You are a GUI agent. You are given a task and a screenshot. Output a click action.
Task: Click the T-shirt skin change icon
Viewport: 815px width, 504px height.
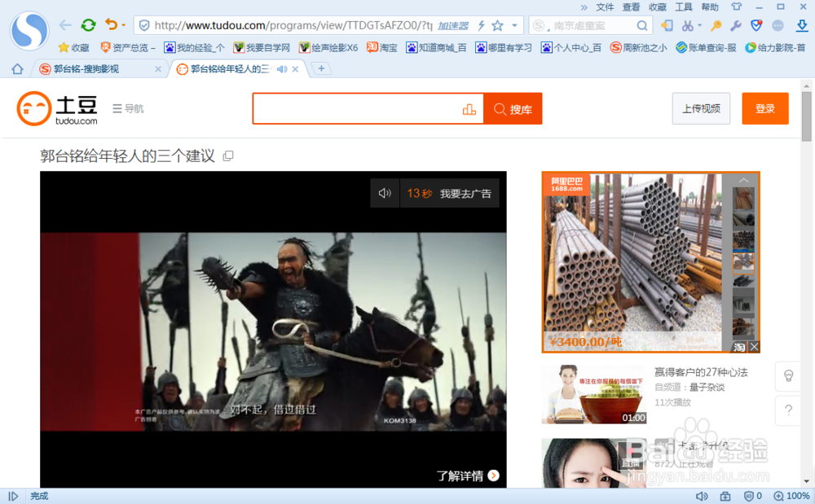[736, 7]
